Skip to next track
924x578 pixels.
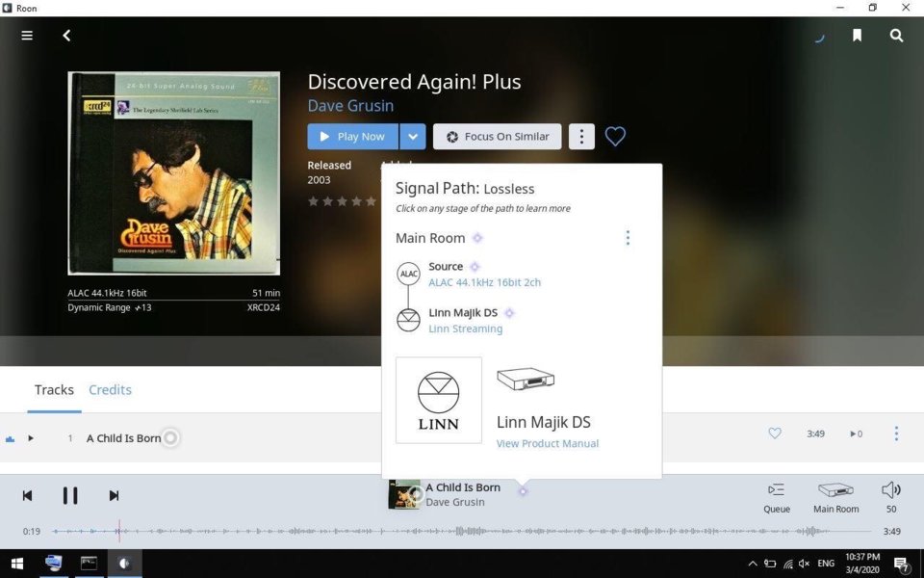(x=114, y=495)
